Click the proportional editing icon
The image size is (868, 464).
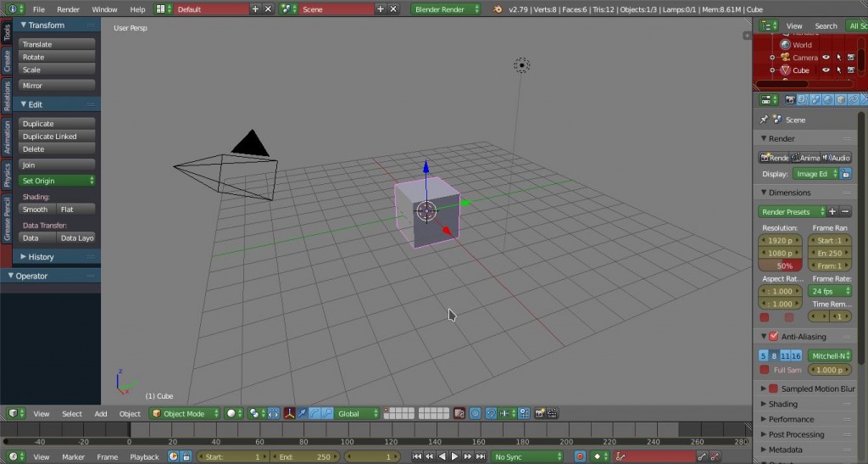click(475, 413)
